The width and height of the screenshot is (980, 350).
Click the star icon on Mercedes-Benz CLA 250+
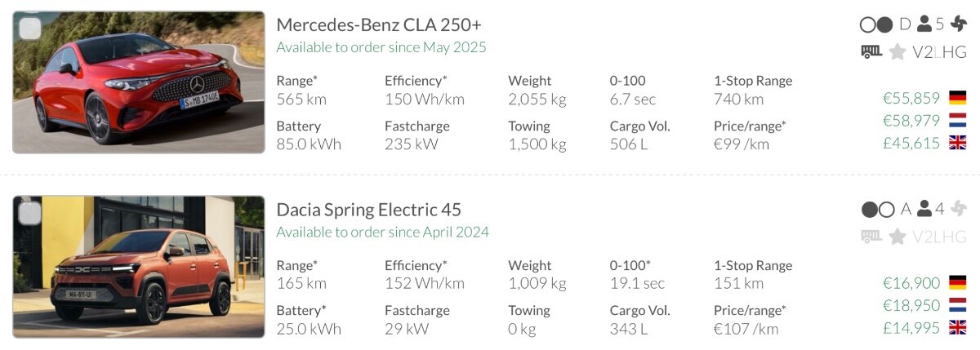898,52
